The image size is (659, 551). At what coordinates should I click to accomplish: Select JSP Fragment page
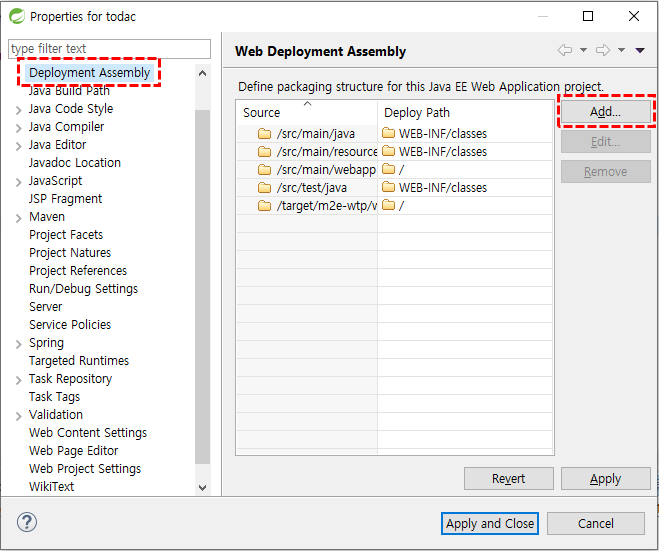(66, 199)
